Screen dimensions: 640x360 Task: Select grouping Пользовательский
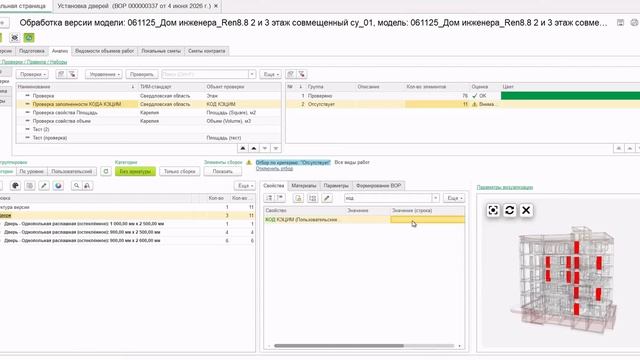[72, 171]
